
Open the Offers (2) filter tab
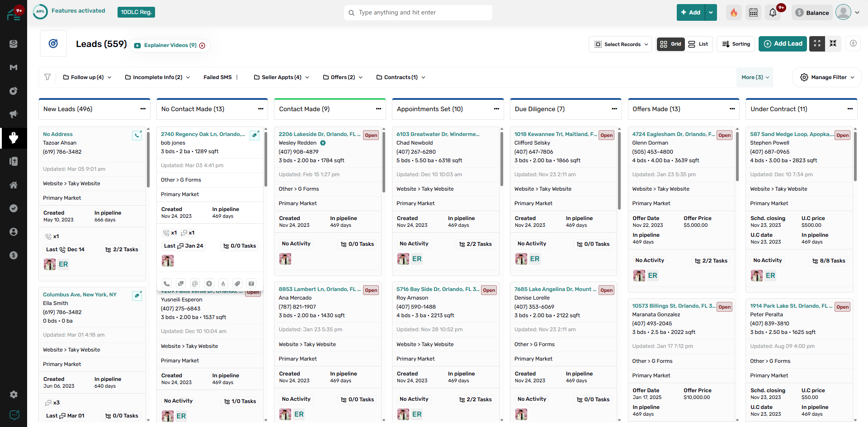pos(343,77)
